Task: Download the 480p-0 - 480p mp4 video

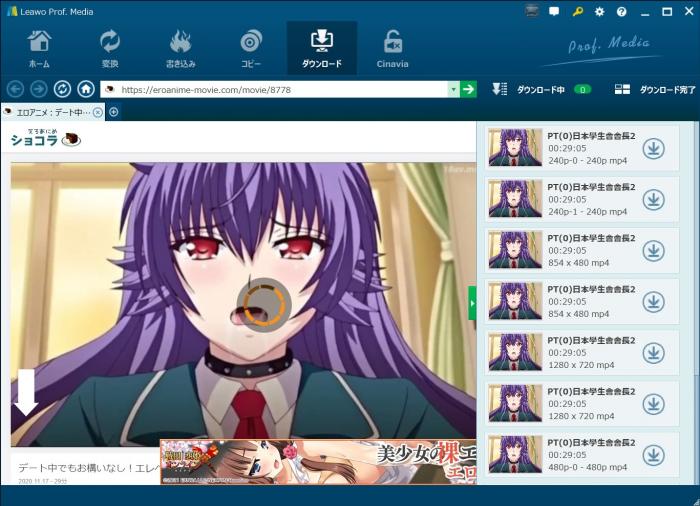Action: click(654, 455)
